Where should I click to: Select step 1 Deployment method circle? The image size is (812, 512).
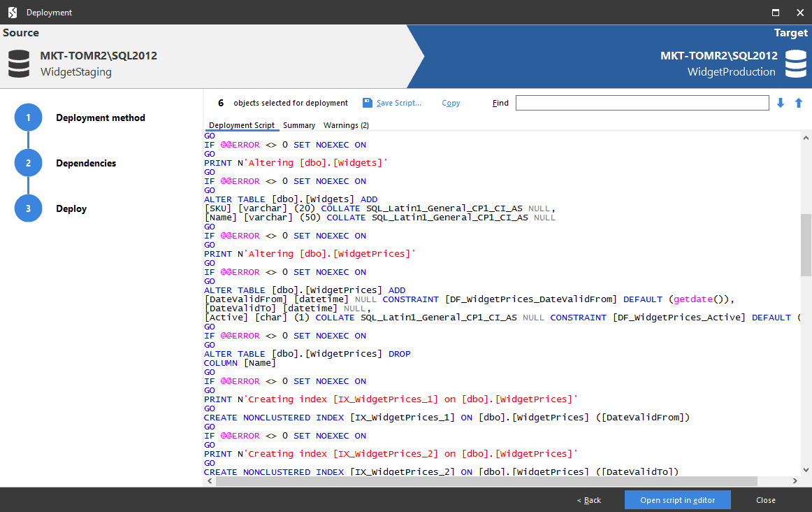28,118
